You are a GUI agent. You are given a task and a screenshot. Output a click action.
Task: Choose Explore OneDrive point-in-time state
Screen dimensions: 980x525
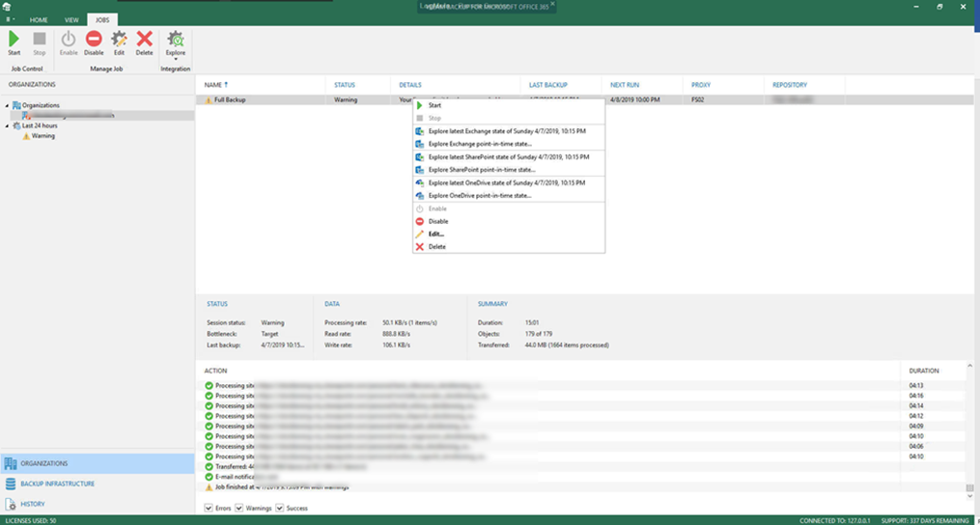tap(509, 196)
